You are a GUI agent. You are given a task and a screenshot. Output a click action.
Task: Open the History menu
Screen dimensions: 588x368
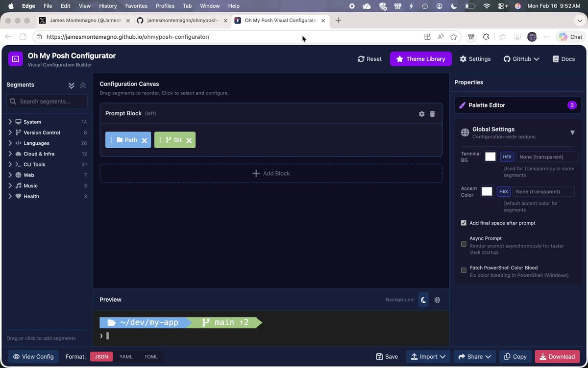coord(108,6)
